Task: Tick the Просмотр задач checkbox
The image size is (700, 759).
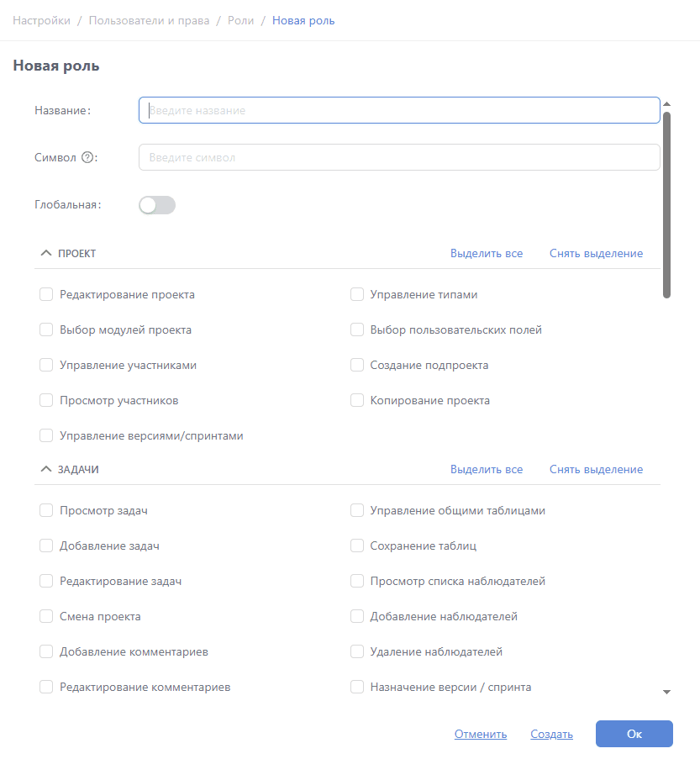Action: point(46,510)
